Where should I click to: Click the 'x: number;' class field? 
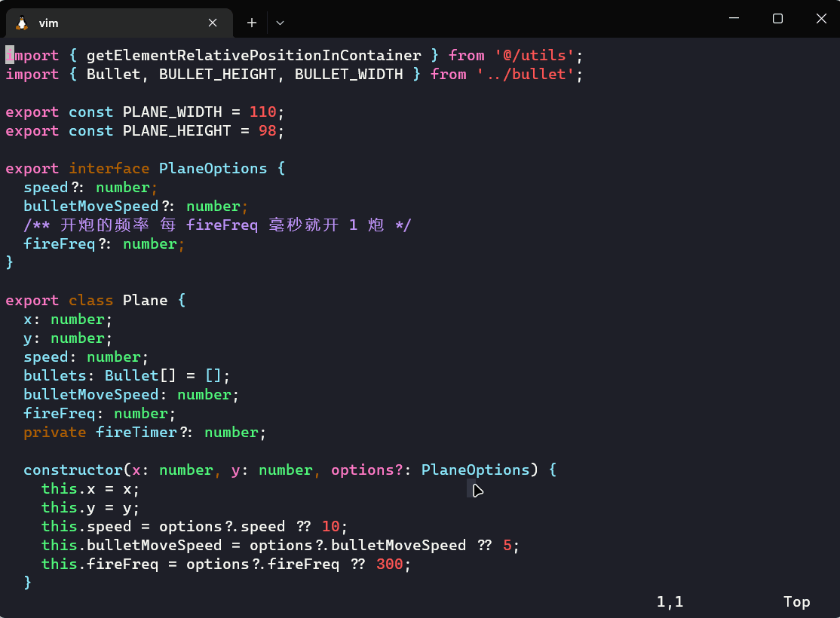pyautogui.click(x=68, y=320)
